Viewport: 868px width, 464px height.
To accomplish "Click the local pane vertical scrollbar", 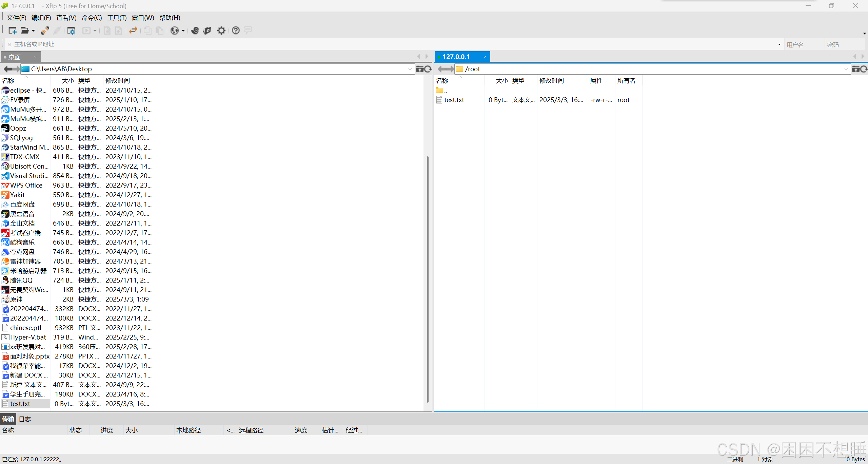I will (428, 278).
